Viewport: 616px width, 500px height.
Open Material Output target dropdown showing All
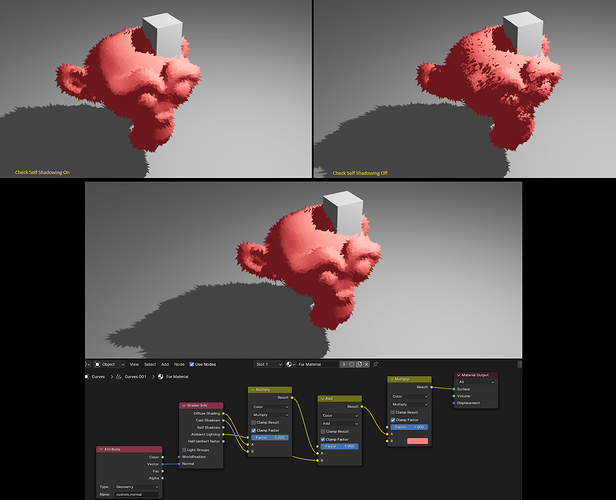[x=476, y=382]
